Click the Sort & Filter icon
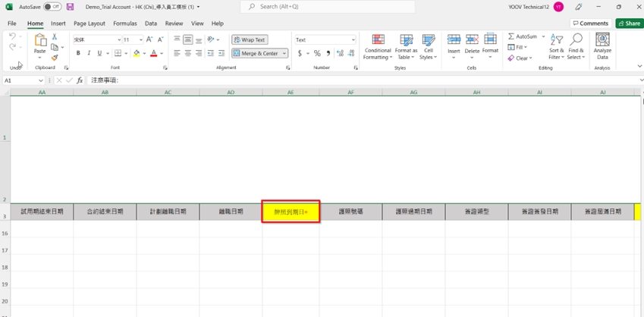 [557, 46]
